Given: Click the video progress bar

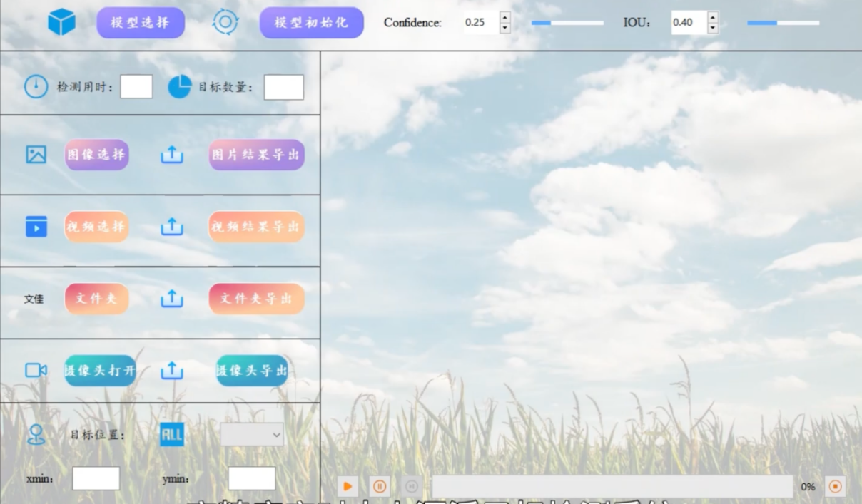Looking at the screenshot, I should [612, 486].
